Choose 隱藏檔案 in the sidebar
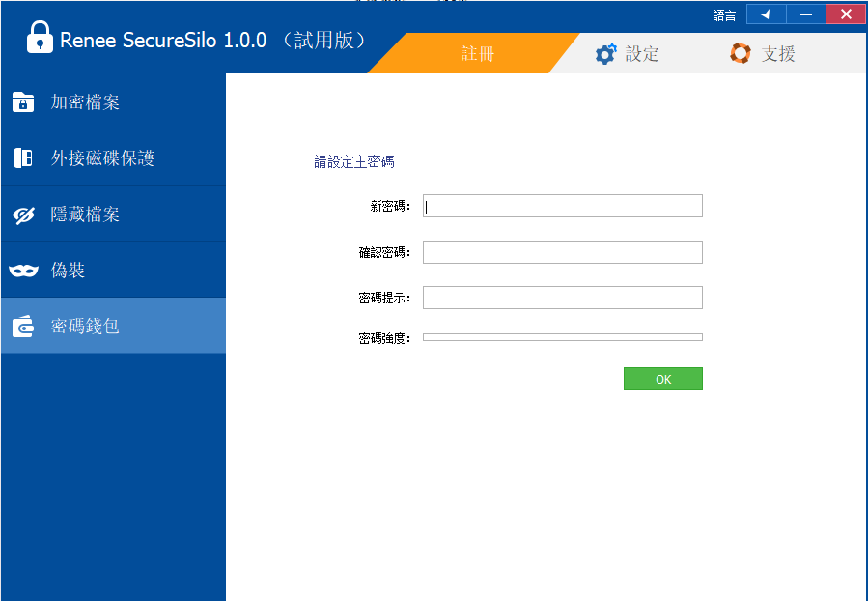Image resolution: width=868 pixels, height=601 pixels. click(x=113, y=214)
